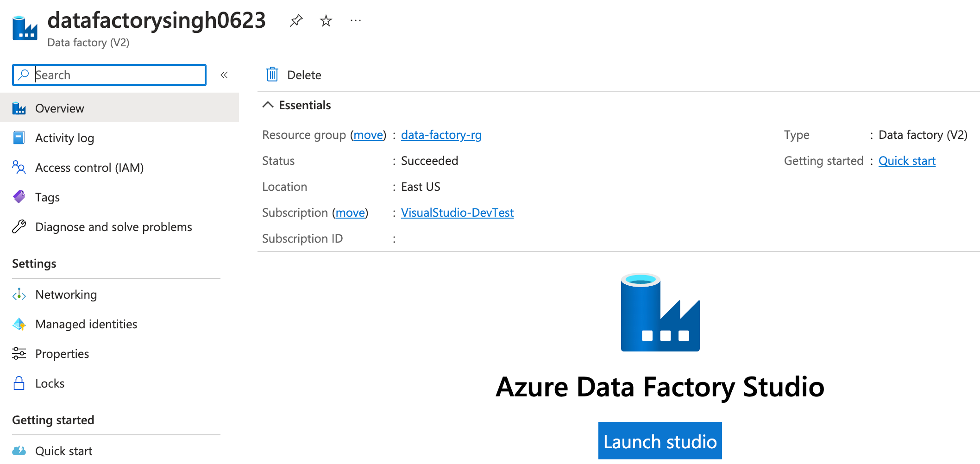Open Diagnose and solve problems
This screenshot has width=980, height=464.
tap(113, 226)
